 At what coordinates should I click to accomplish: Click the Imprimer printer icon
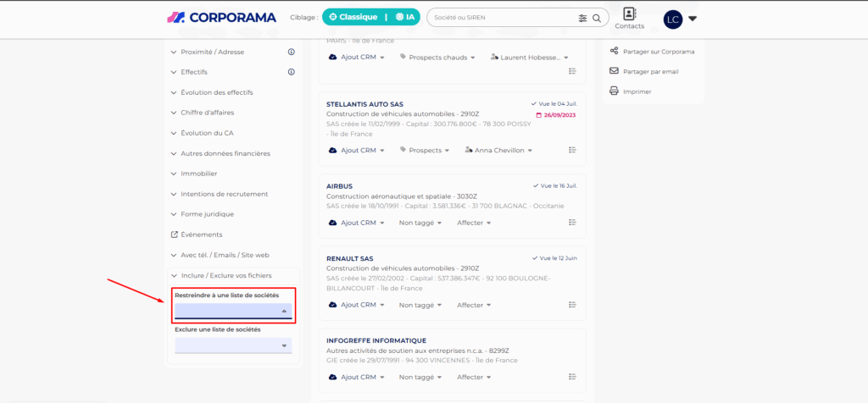[615, 91]
